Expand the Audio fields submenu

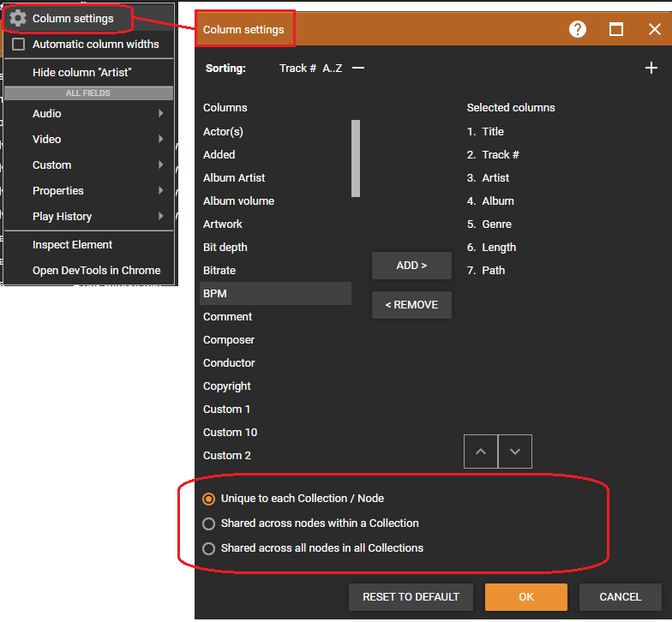tap(89, 113)
